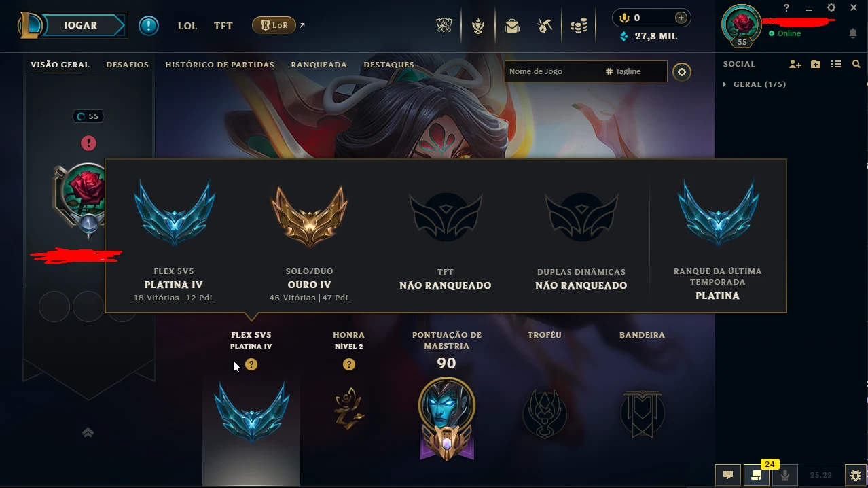Click the plus button to buy RP
The height and width of the screenshot is (488, 868).
681,18
